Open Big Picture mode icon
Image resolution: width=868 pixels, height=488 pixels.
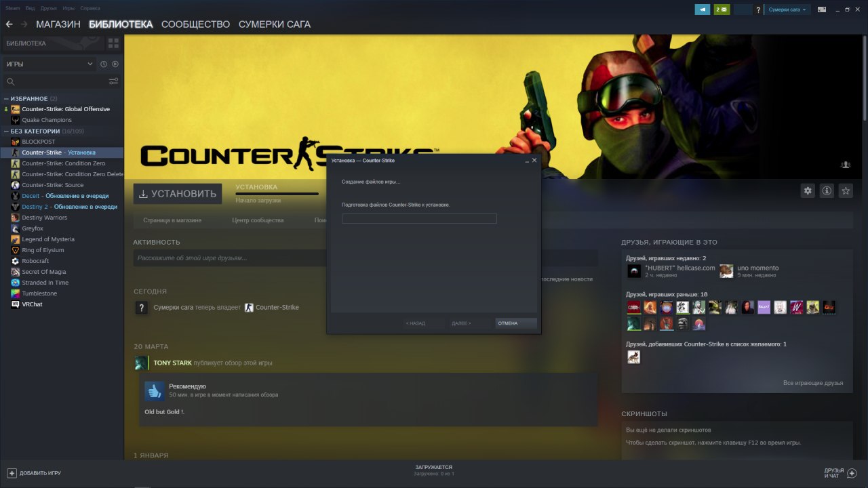pyautogui.click(x=822, y=9)
